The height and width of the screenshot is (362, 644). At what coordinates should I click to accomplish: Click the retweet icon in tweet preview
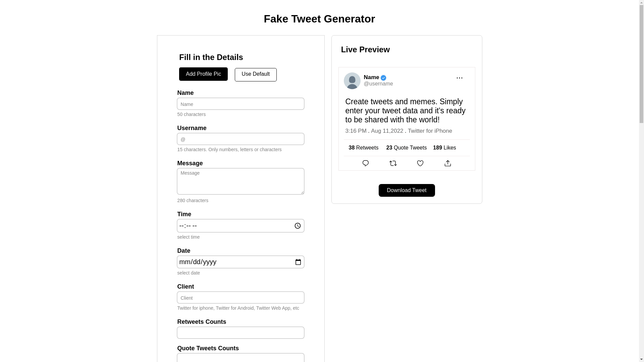pos(393,163)
